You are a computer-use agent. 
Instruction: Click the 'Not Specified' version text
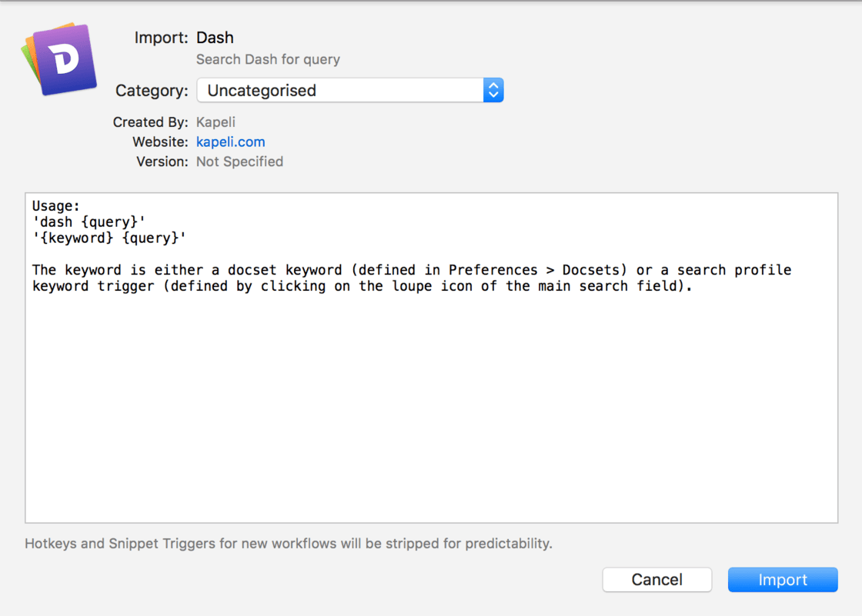click(x=239, y=161)
